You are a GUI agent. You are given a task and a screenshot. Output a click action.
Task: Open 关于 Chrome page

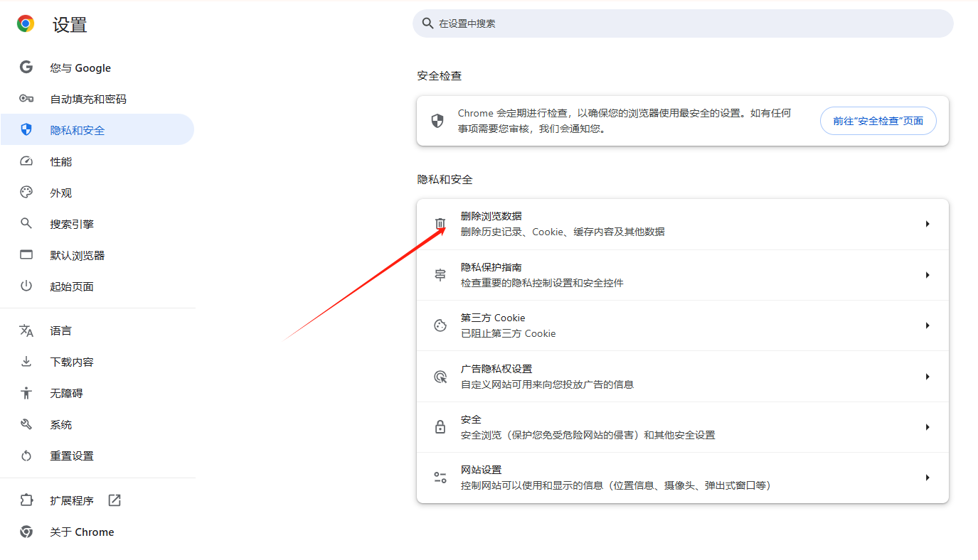pyautogui.click(x=97, y=532)
